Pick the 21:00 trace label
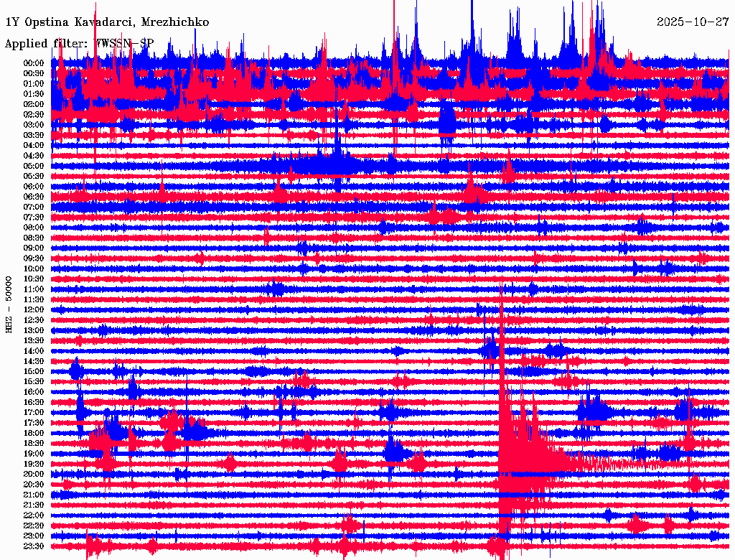735x560 pixels. pyautogui.click(x=34, y=495)
